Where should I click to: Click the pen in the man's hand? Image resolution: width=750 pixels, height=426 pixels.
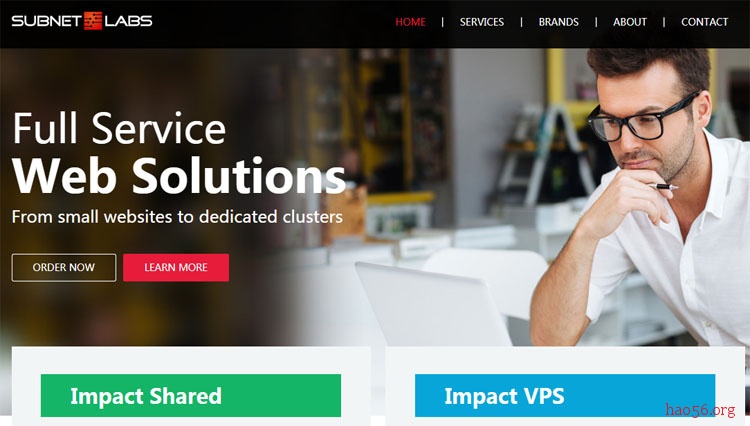(x=663, y=186)
